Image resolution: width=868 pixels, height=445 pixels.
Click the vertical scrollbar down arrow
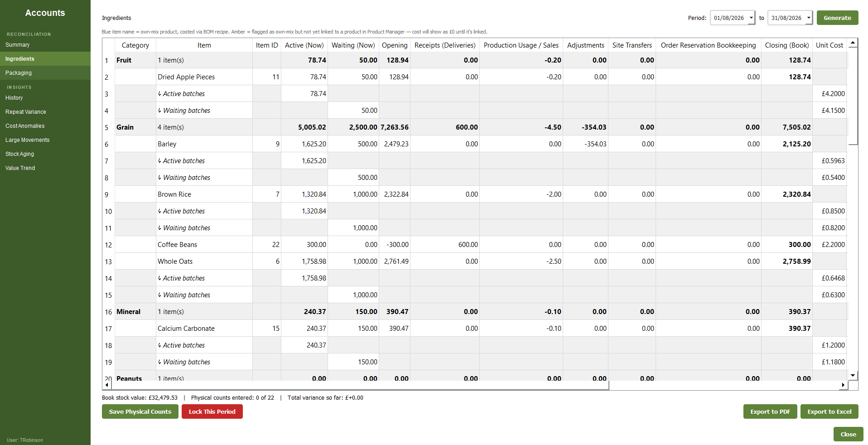(x=853, y=375)
